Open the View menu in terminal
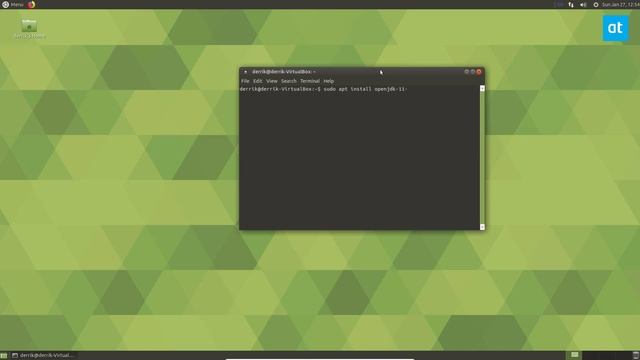640x360 pixels. point(271,81)
